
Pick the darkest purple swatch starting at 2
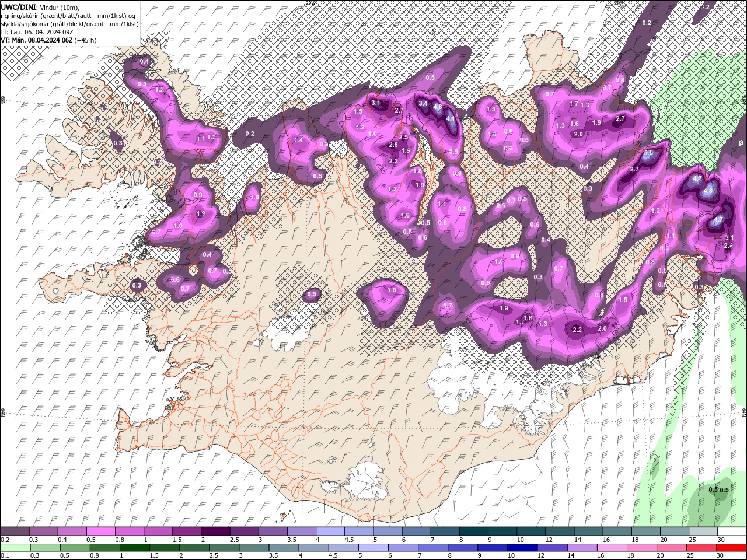(215, 531)
